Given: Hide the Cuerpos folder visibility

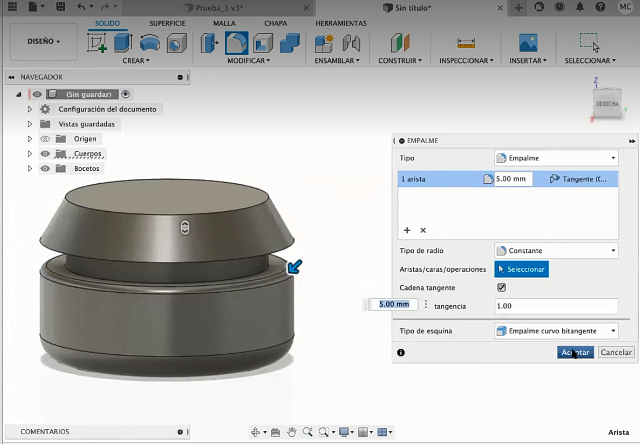Looking at the screenshot, I should click(x=45, y=154).
